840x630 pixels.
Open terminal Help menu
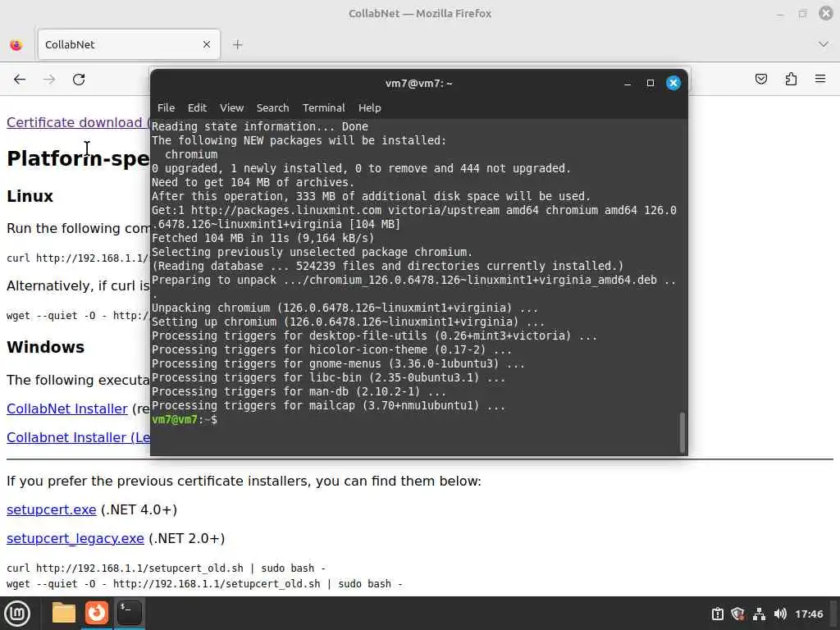tap(370, 107)
